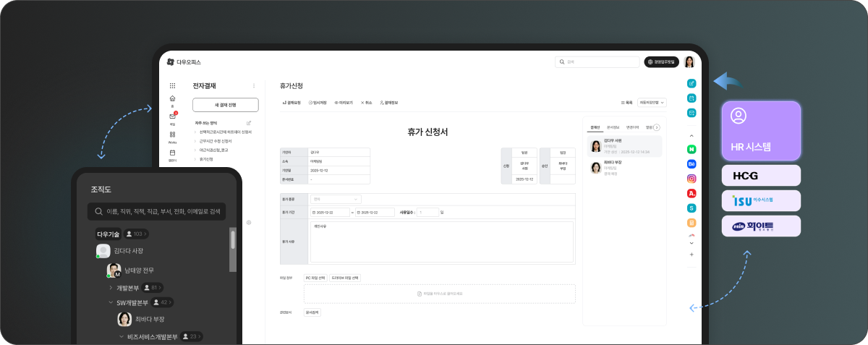
Task: Click the teal compose shortcut icon
Action: (x=692, y=83)
